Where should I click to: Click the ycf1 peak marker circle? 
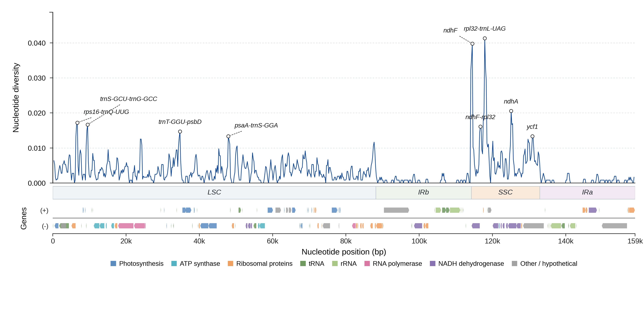(533, 136)
